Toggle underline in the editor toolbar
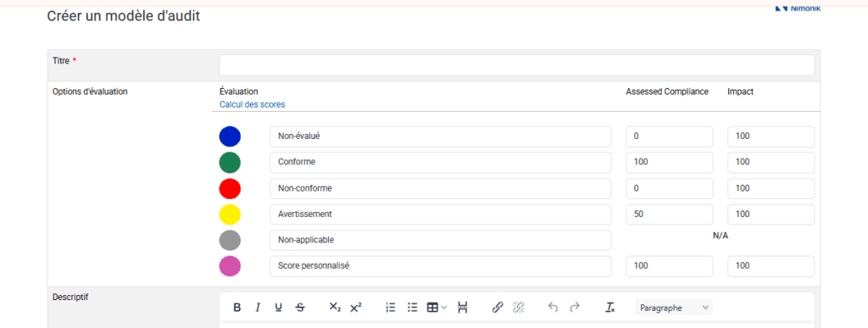The image size is (868, 328). click(278, 308)
